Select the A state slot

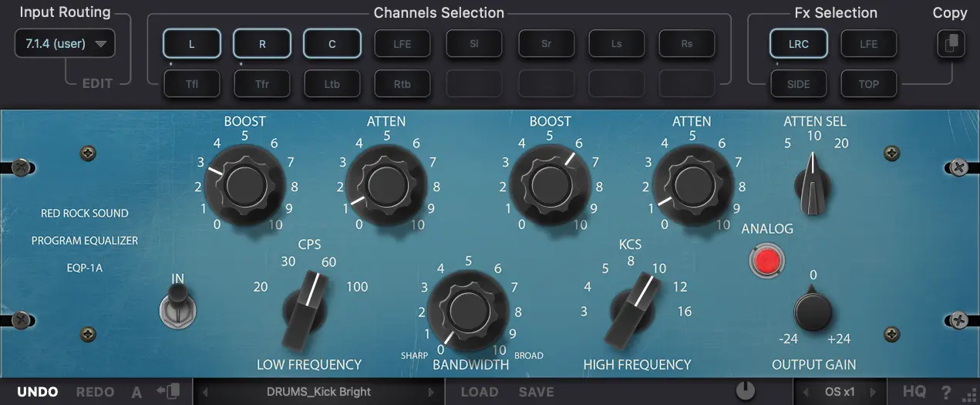(x=136, y=392)
